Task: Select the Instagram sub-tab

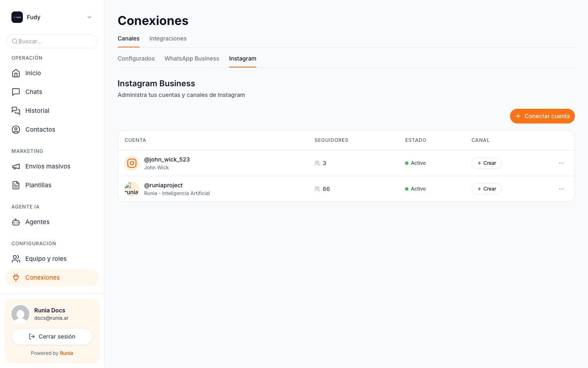Action: [x=243, y=58]
